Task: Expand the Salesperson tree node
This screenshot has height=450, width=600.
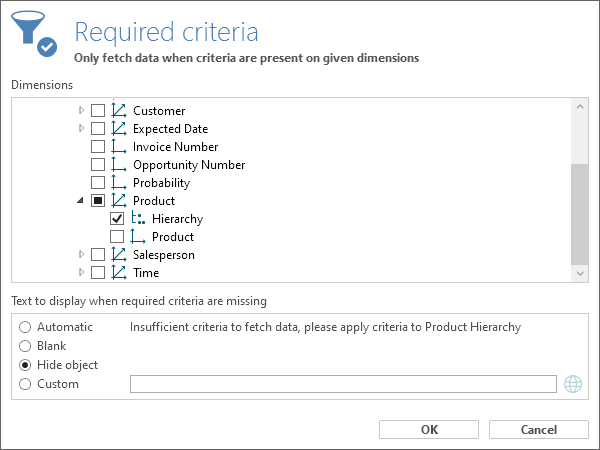Action: [81, 254]
